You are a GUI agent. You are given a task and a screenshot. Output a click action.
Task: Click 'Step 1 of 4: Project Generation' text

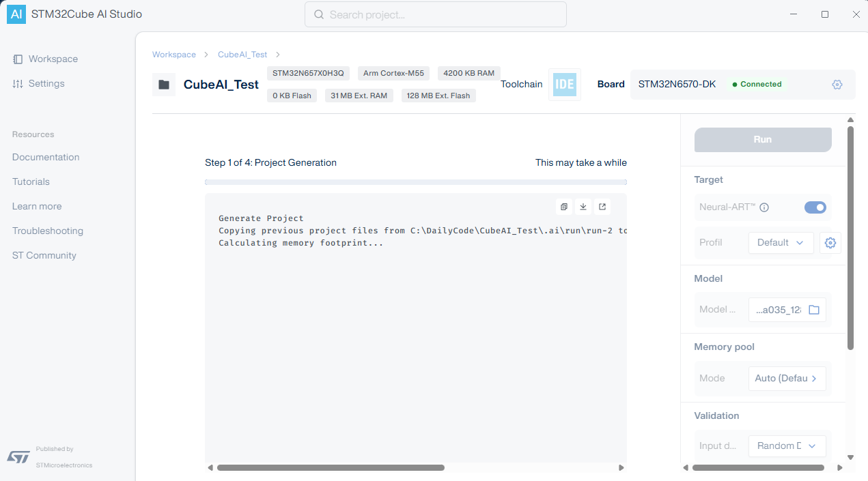coord(270,163)
